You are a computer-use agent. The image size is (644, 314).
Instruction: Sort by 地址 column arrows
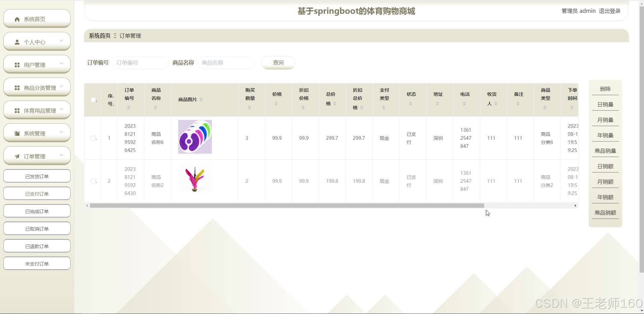[x=437, y=104]
